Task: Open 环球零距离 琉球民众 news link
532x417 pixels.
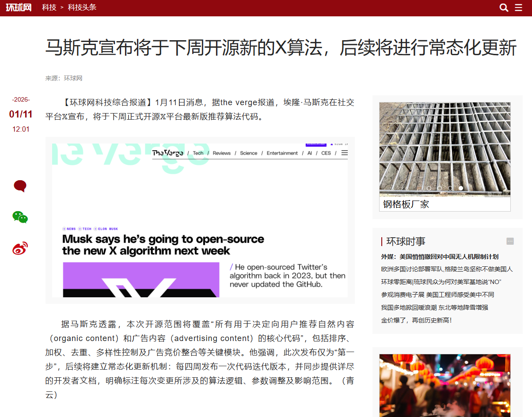Action: (441, 282)
